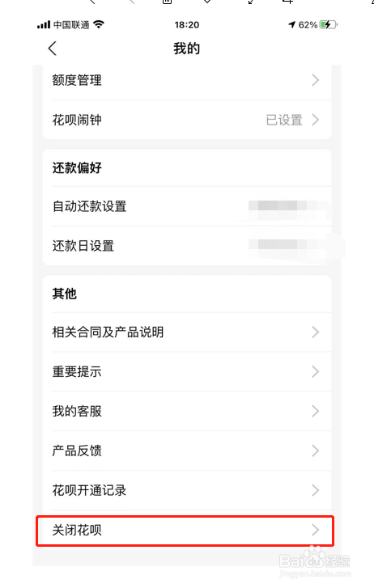Expand 花呗开通记录 via its chevron
Image resolution: width=374 pixels, height=588 pixels.
tap(316, 490)
